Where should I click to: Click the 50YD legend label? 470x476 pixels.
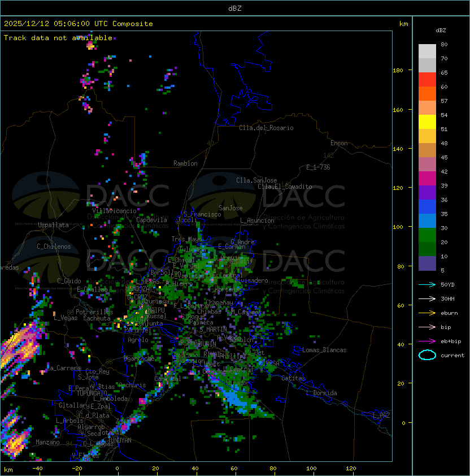coord(447,284)
